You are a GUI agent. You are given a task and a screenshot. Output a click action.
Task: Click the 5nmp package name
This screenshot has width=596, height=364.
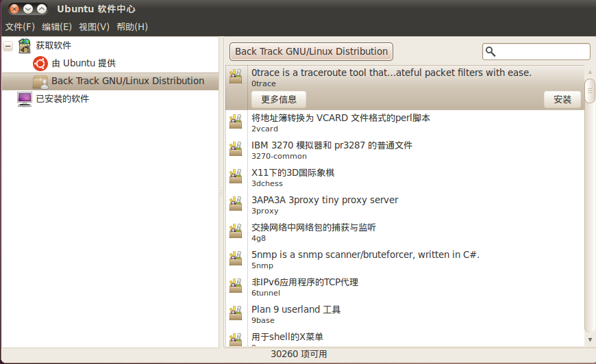click(262, 265)
